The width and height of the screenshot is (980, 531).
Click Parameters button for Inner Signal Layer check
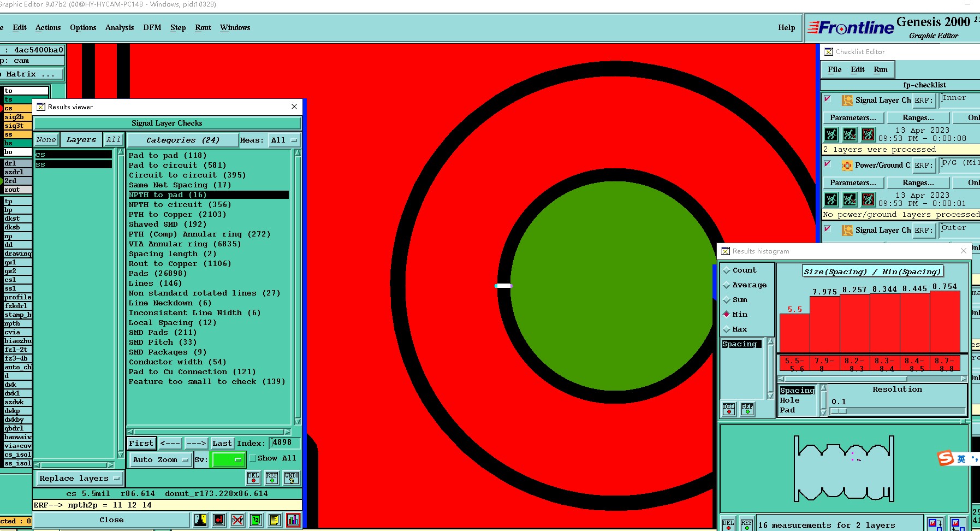click(x=853, y=118)
